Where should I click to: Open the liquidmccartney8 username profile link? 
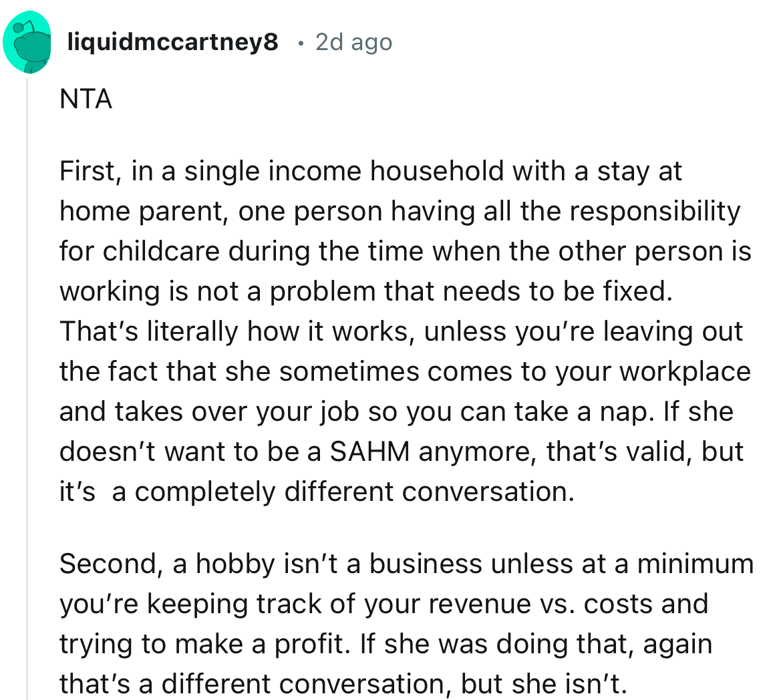point(172,43)
